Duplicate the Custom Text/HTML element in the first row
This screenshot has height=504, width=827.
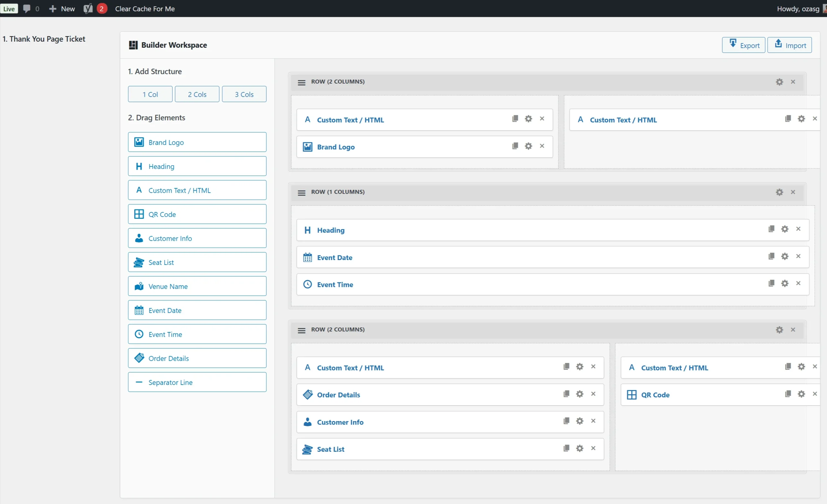tap(515, 119)
